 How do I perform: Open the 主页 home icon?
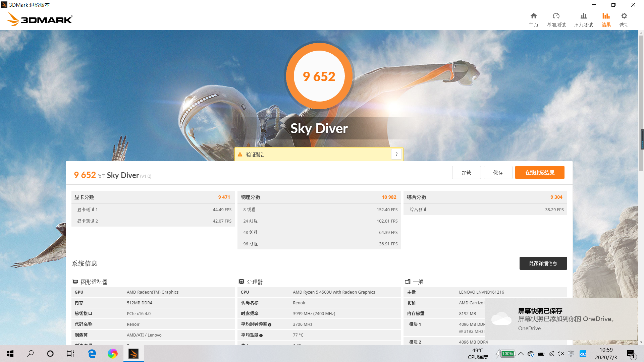533,16
